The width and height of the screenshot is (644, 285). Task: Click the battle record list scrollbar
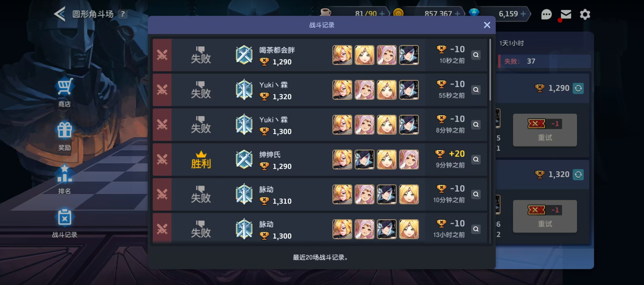[490, 70]
